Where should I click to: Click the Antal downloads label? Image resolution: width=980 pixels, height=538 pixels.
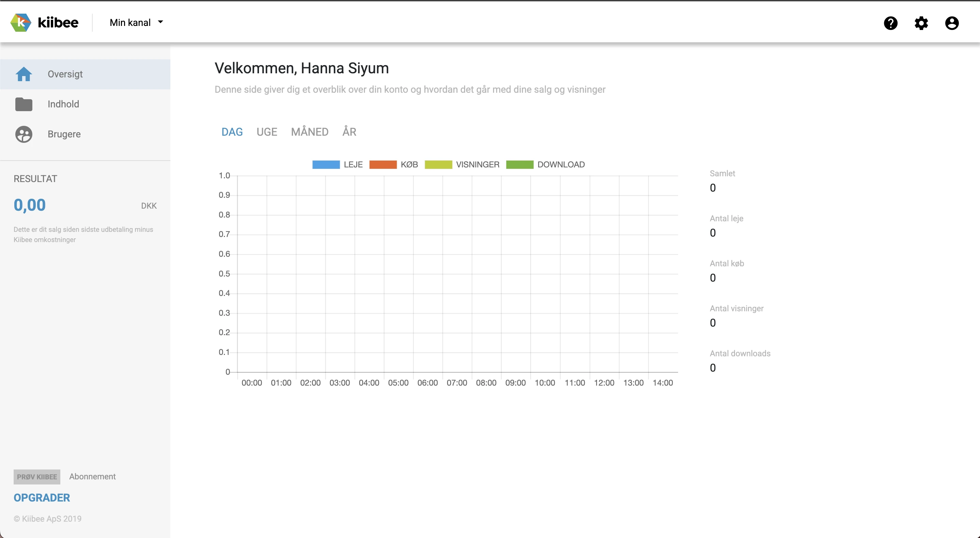click(x=740, y=353)
